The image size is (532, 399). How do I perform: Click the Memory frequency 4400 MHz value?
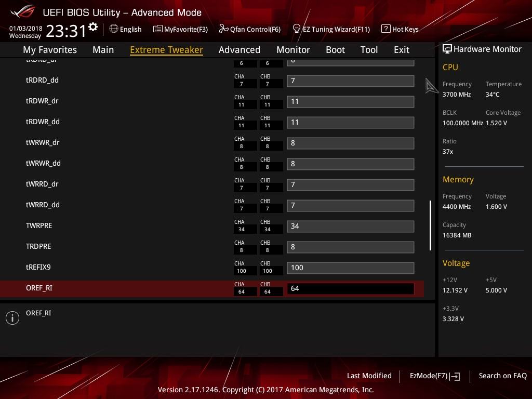(x=456, y=207)
